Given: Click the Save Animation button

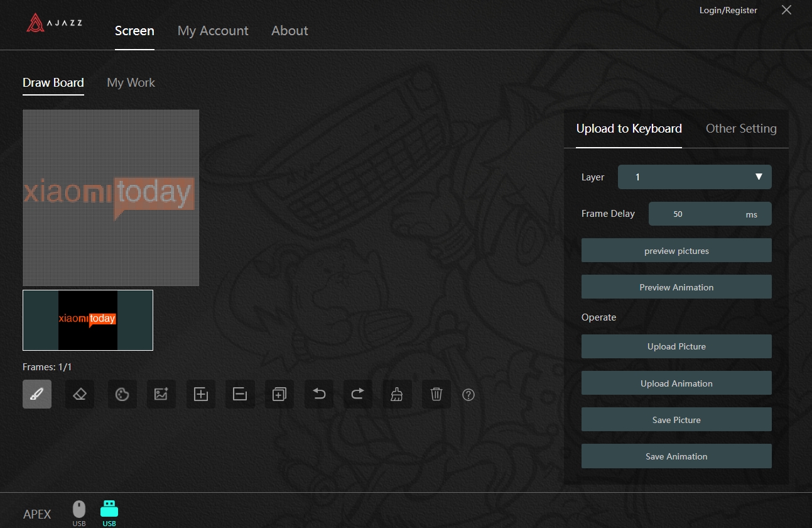Looking at the screenshot, I should tap(676, 456).
